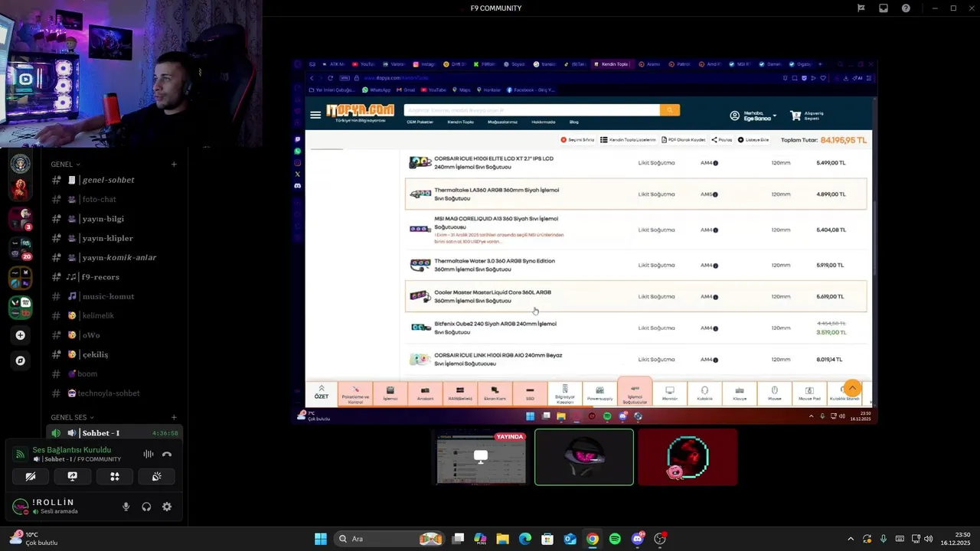Image resolution: width=980 pixels, height=551 pixels.
Task: Click PDF Olarak Kaydet button
Action: (683, 140)
